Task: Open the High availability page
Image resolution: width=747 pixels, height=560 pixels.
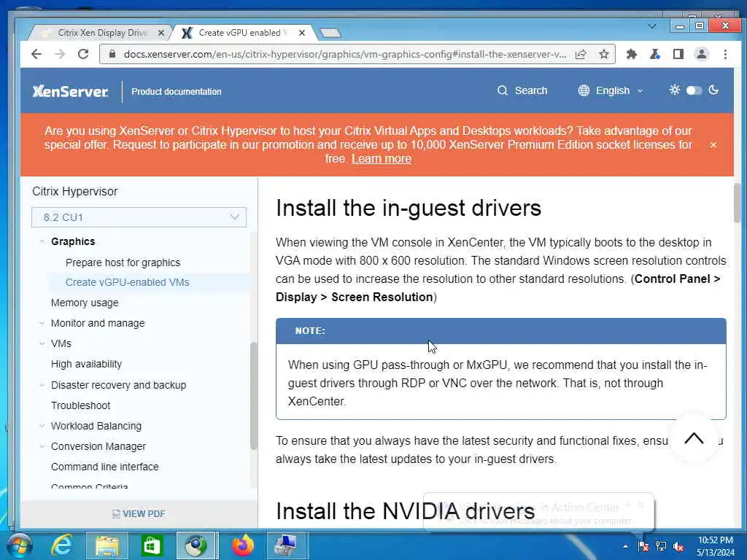Action: (86, 364)
